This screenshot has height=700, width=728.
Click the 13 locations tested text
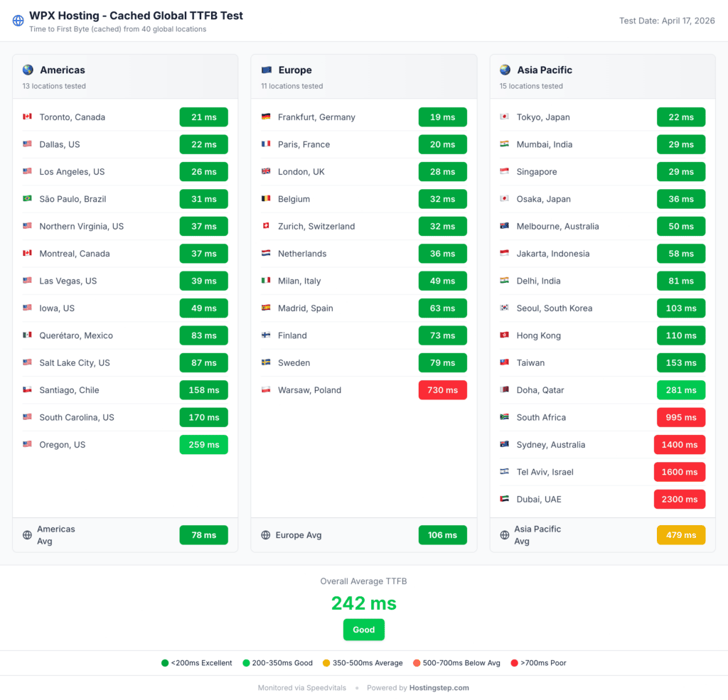pyautogui.click(x=54, y=86)
